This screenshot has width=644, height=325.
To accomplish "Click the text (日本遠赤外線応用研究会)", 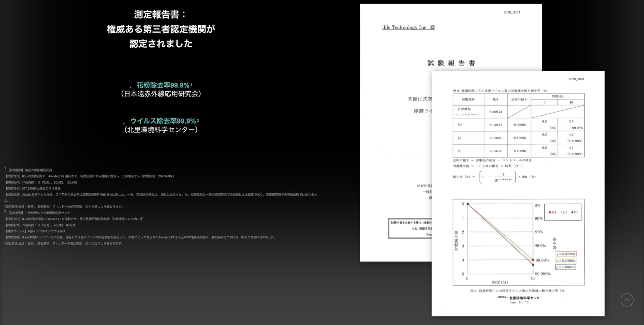I will (x=161, y=94).
